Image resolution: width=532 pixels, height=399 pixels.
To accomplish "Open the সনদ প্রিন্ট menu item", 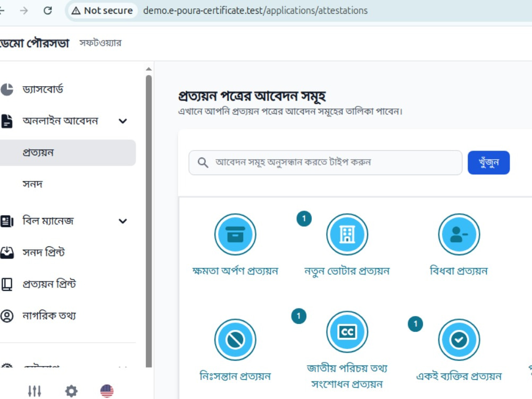I will [68, 252].
